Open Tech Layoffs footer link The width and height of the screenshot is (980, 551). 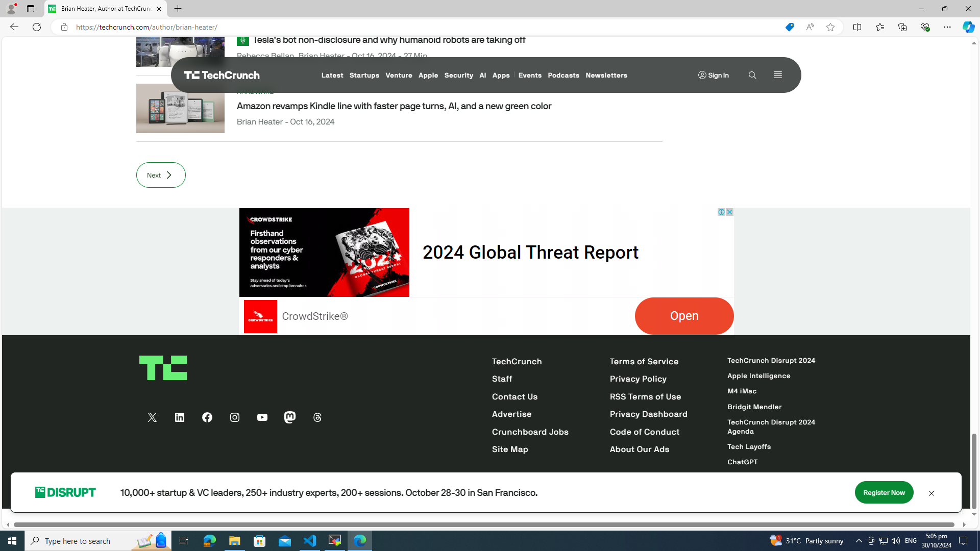point(749,447)
